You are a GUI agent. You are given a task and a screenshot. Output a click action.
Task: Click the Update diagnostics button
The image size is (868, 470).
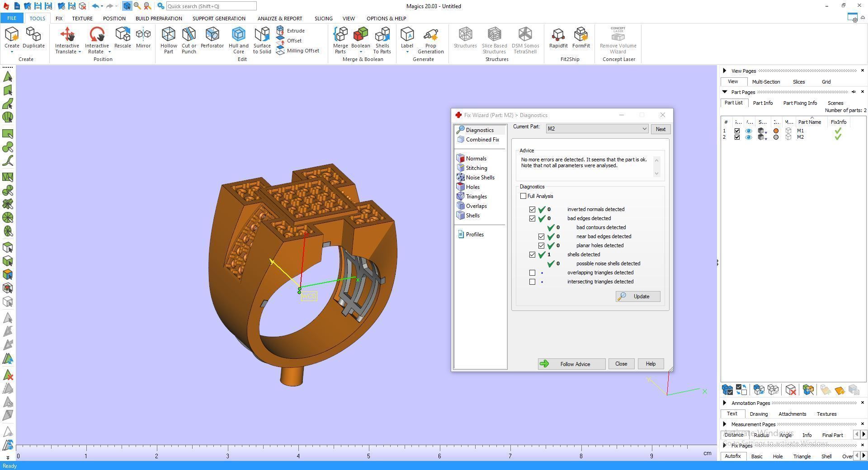[x=638, y=296]
